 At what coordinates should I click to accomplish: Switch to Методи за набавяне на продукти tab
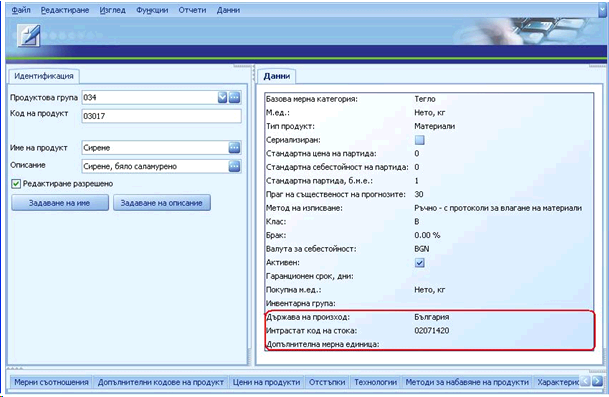pos(467,382)
